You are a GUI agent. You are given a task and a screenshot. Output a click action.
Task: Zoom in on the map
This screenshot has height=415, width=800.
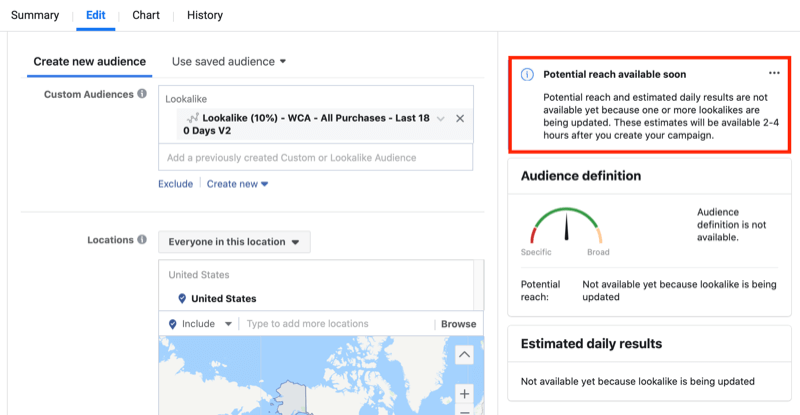tap(464, 394)
